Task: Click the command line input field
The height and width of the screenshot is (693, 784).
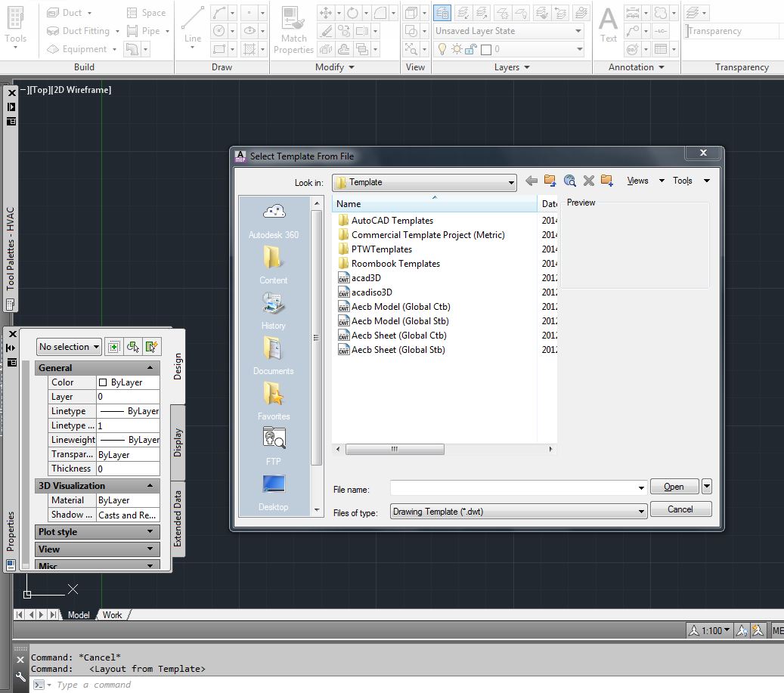Action: click(x=400, y=685)
